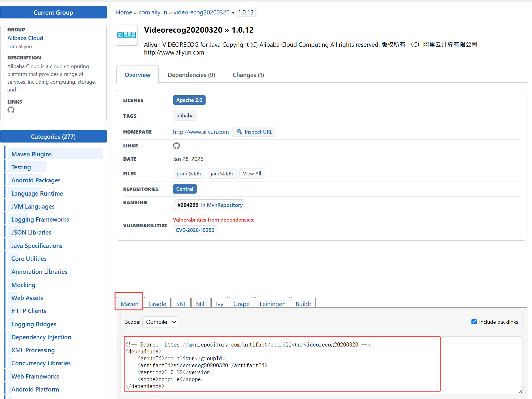Open Language Runtime category
532x399 pixels.
pyautogui.click(x=37, y=194)
